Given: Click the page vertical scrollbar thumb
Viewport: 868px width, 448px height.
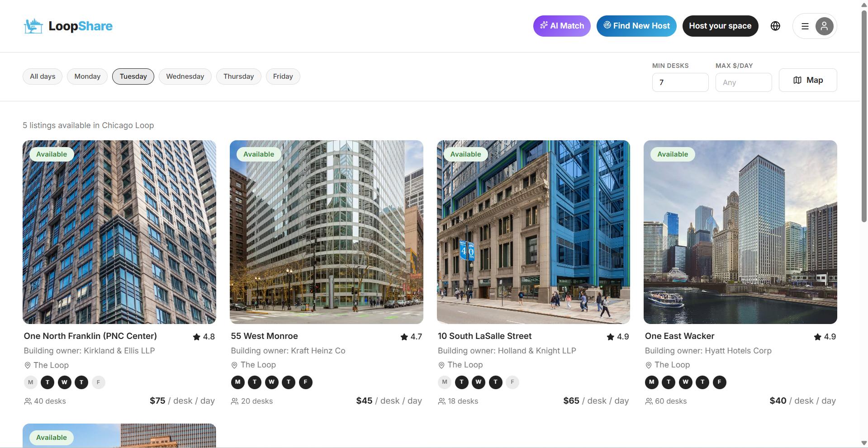Looking at the screenshot, I should tap(864, 115).
